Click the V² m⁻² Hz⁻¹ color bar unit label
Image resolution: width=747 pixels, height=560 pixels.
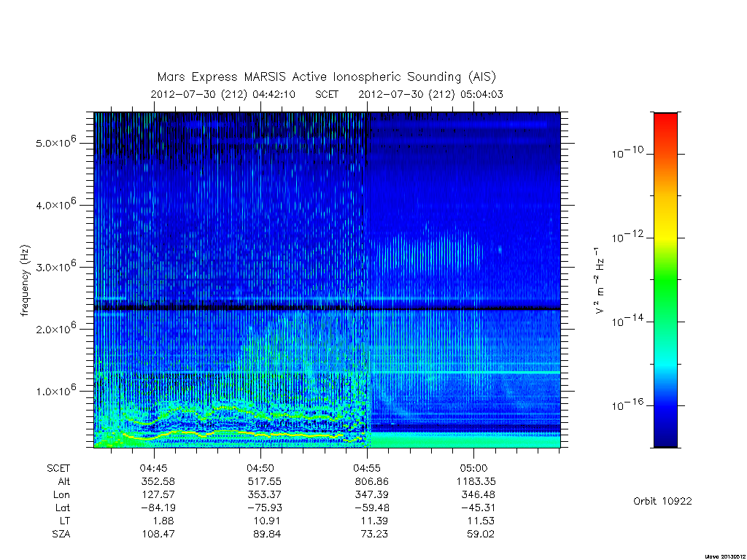click(x=600, y=280)
